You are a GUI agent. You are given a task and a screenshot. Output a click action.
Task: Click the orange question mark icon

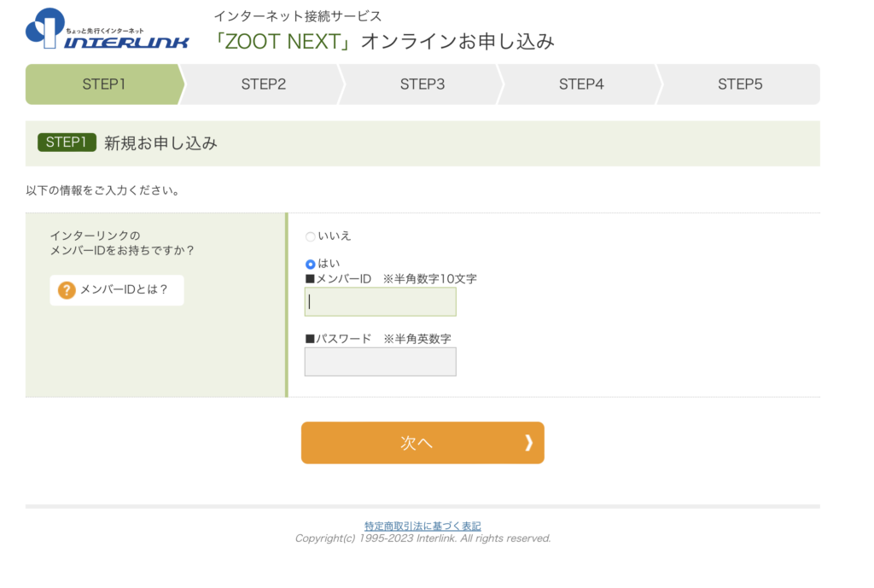67,290
